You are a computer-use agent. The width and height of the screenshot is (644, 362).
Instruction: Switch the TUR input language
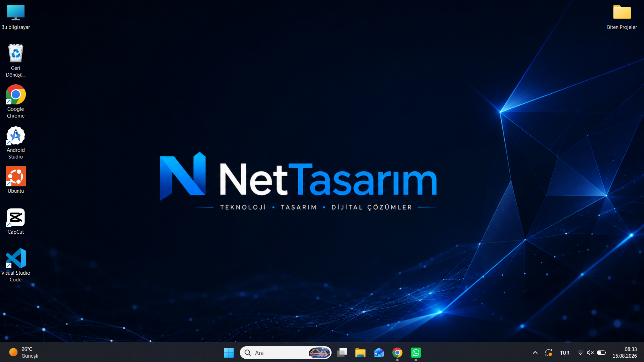coord(565,353)
